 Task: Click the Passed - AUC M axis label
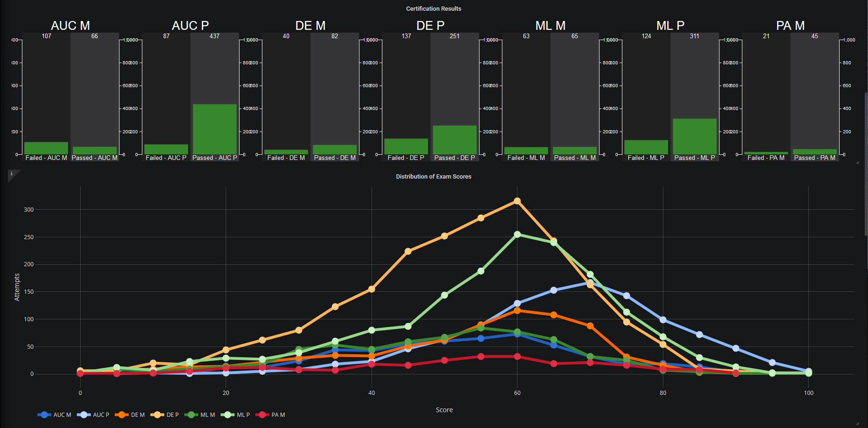95,158
